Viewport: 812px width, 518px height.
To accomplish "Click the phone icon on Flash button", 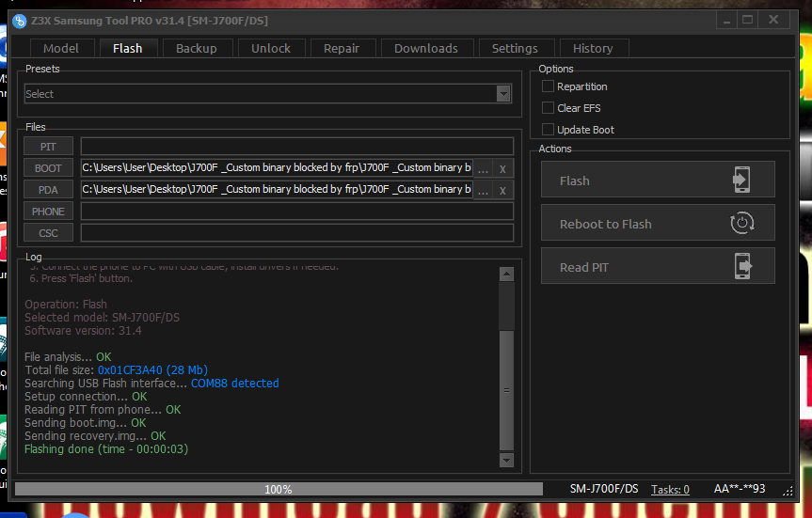I will [741, 180].
